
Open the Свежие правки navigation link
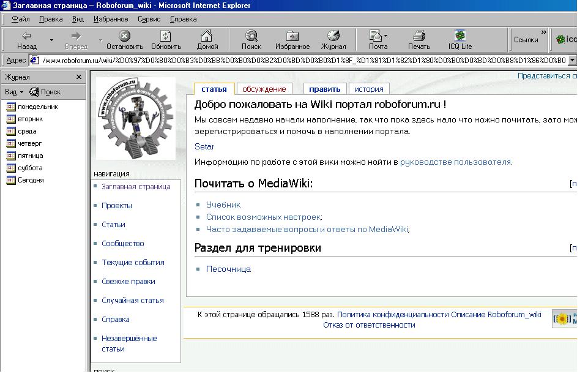tap(128, 282)
